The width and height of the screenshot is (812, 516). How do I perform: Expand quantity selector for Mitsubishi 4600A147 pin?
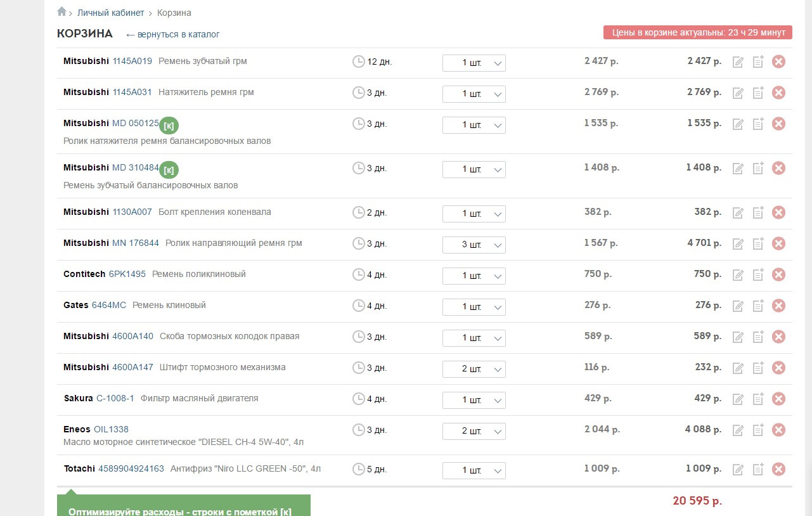click(x=474, y=369)
